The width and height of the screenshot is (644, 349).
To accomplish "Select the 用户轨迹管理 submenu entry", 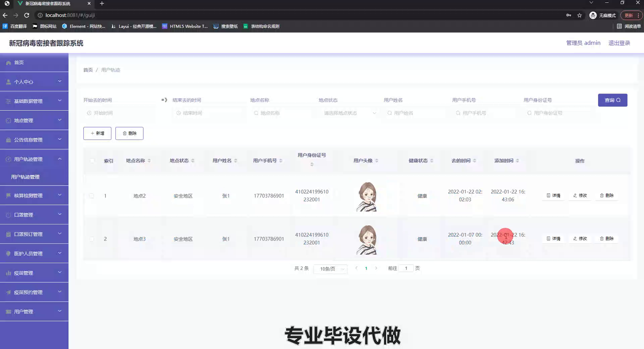I will pyautogui.click(x=34, y=177).
